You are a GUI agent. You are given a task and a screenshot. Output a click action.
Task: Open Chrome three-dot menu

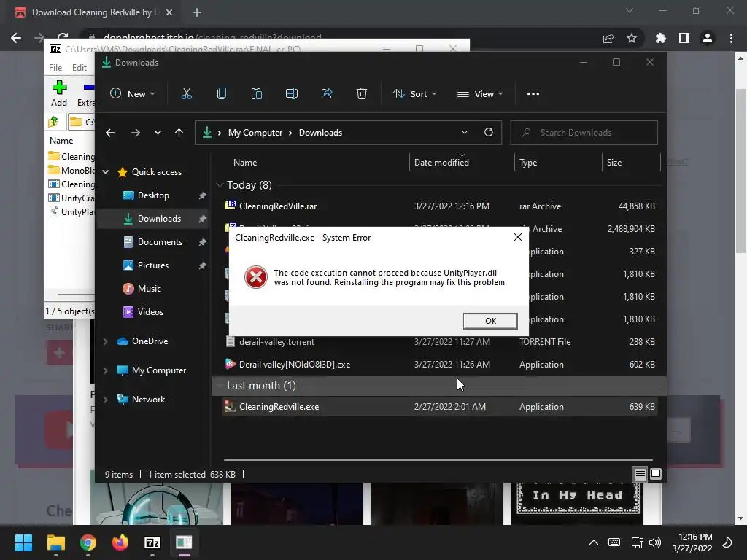(731, 38)
